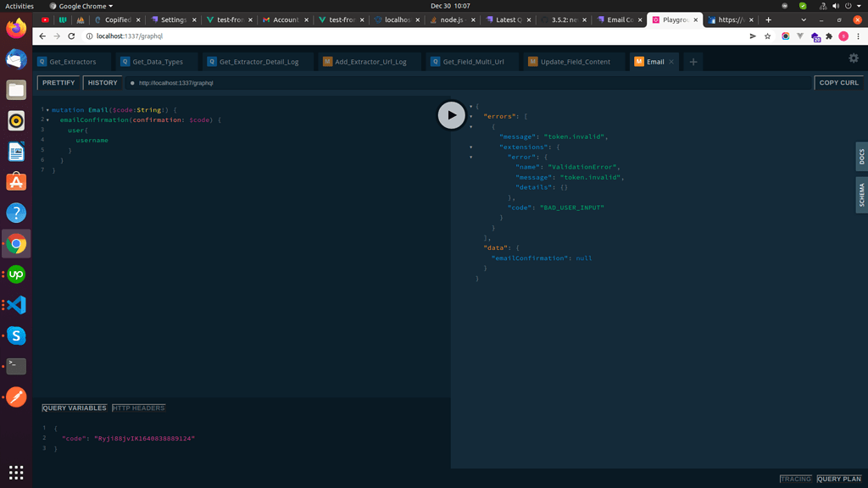Image resolution: width=868 pixels, height=488 pixels.
Task: Switch to Update_Field_Content tab
Action: tap(575, 61)
